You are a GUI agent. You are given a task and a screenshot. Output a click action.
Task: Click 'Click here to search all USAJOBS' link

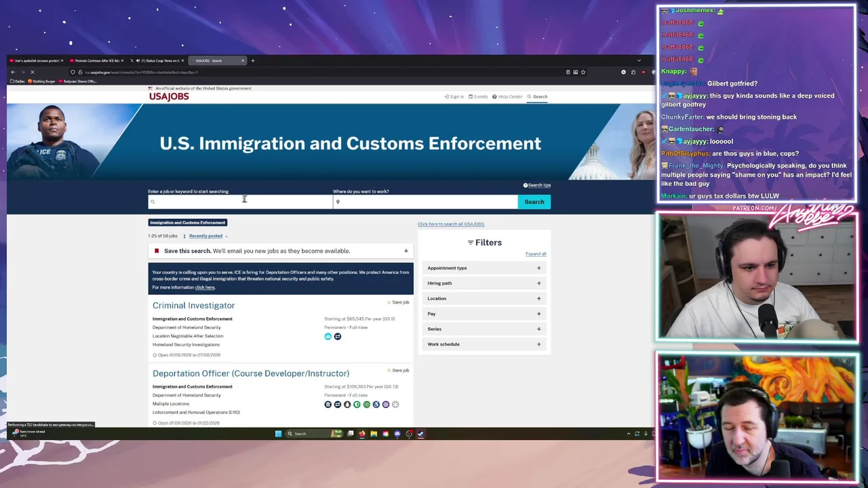pyautogui.click(x=451, y=224)
